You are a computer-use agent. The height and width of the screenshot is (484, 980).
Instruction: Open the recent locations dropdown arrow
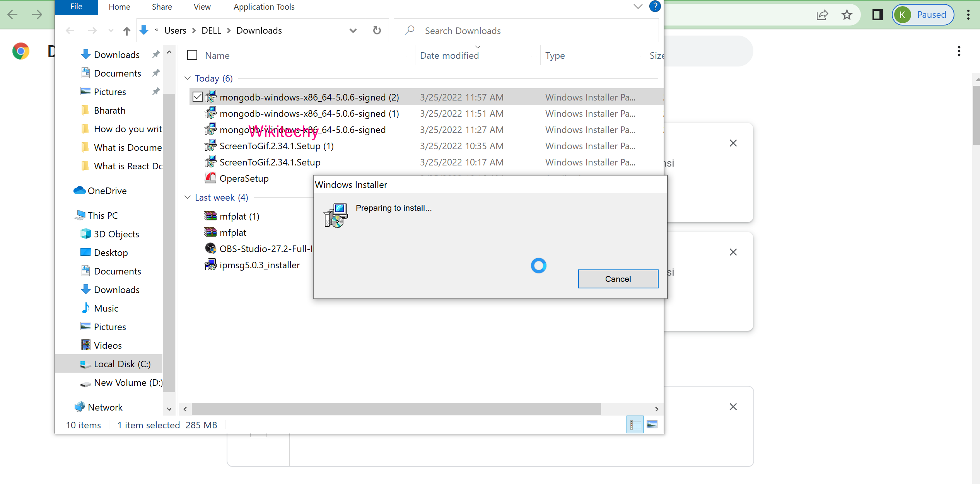(111, 31)
